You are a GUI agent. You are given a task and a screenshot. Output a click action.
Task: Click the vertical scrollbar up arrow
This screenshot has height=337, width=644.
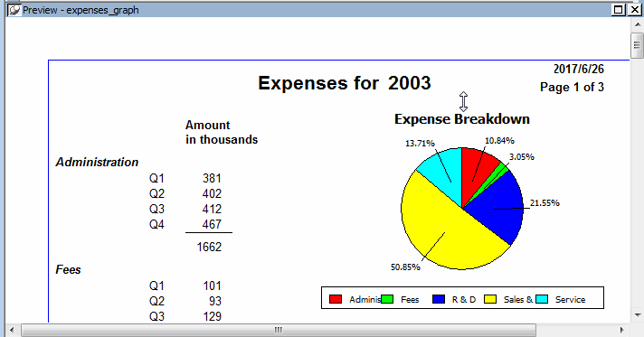638,24
